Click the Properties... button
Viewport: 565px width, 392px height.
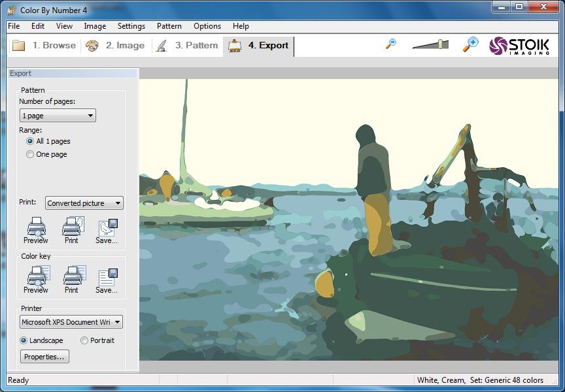[44, 357]
